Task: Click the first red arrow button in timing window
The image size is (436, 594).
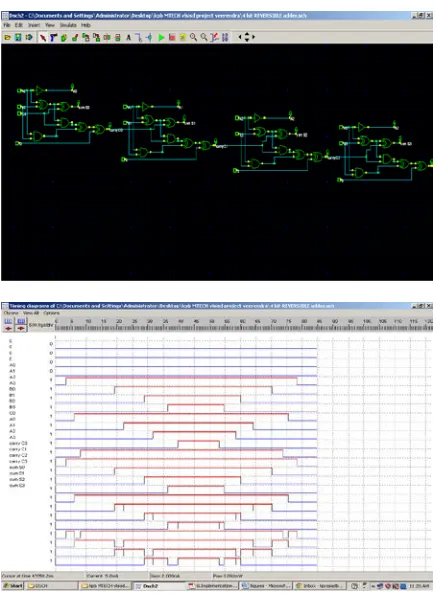Action: pos(8,328)
